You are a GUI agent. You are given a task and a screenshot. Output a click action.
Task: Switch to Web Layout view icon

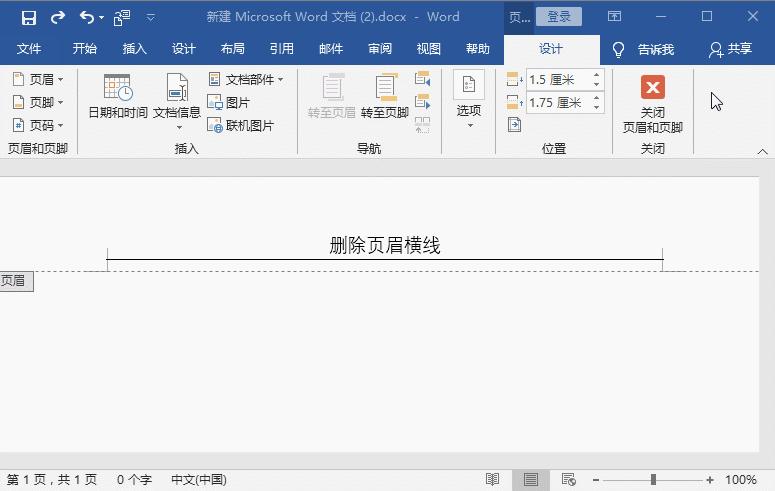pos(568,480)
